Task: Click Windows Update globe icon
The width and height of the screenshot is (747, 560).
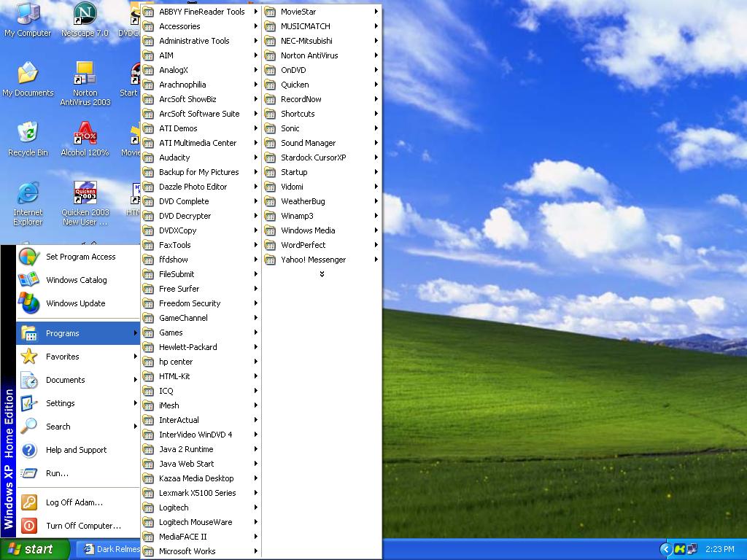Action: pyautogui.click(x=29, y=303)
